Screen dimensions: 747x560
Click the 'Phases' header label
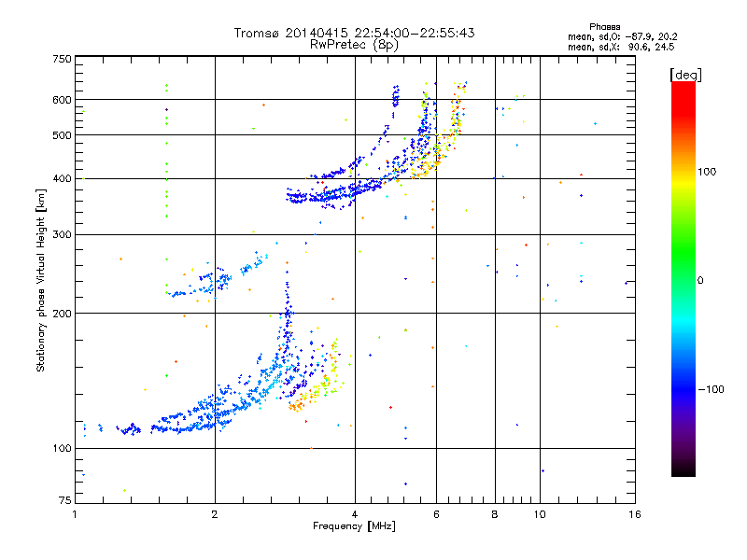click(604, 27)
